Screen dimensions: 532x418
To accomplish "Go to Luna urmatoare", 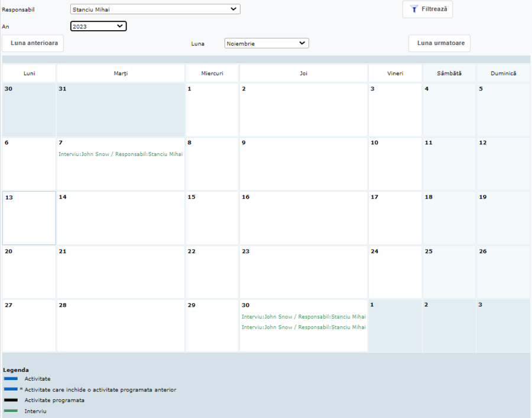I will [x=439, y=43].
